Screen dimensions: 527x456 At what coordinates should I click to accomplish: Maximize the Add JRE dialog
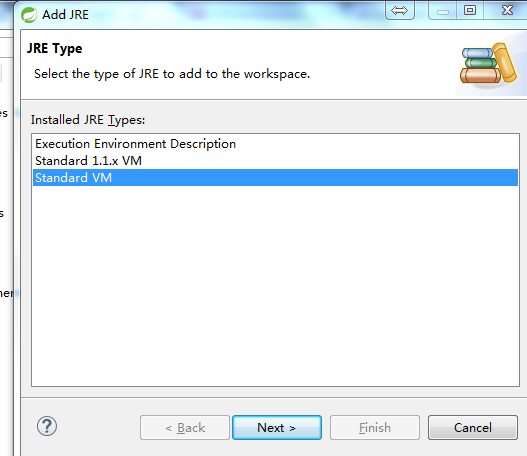tap(470, 10)
